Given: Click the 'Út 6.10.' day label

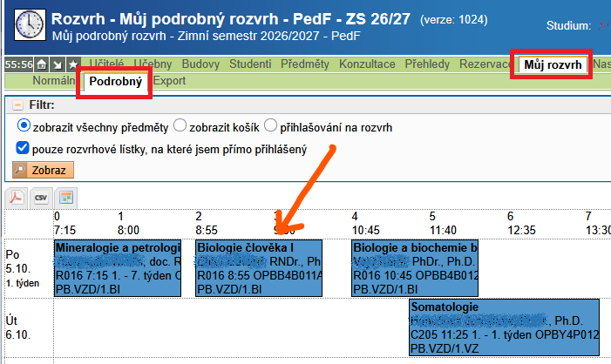Looking at the screenshot, I should [18, 327].
